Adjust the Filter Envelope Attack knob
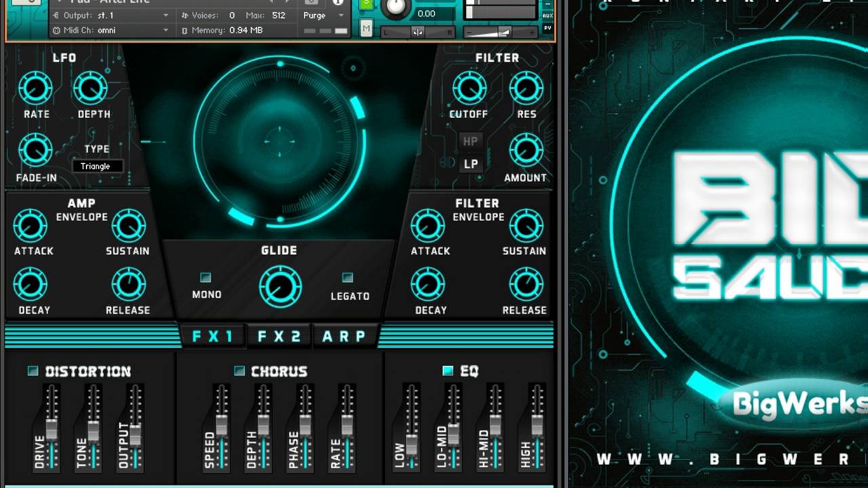 coord(428,226)
